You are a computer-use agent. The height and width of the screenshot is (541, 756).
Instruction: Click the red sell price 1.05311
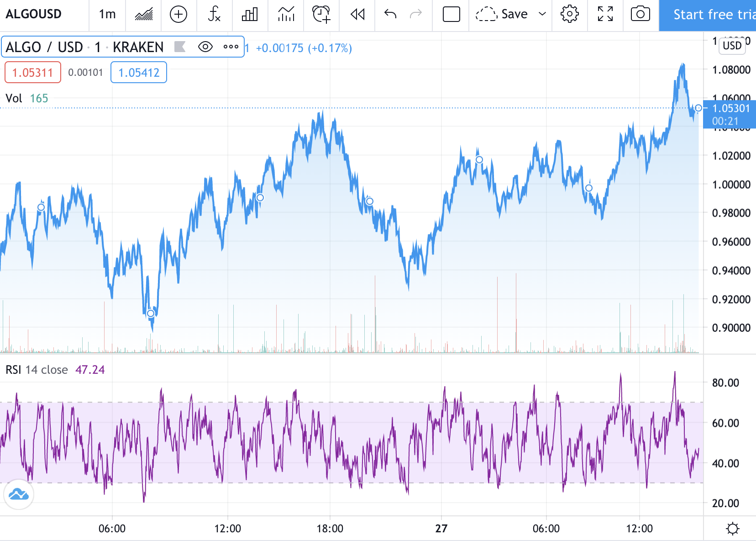point(33,73)
